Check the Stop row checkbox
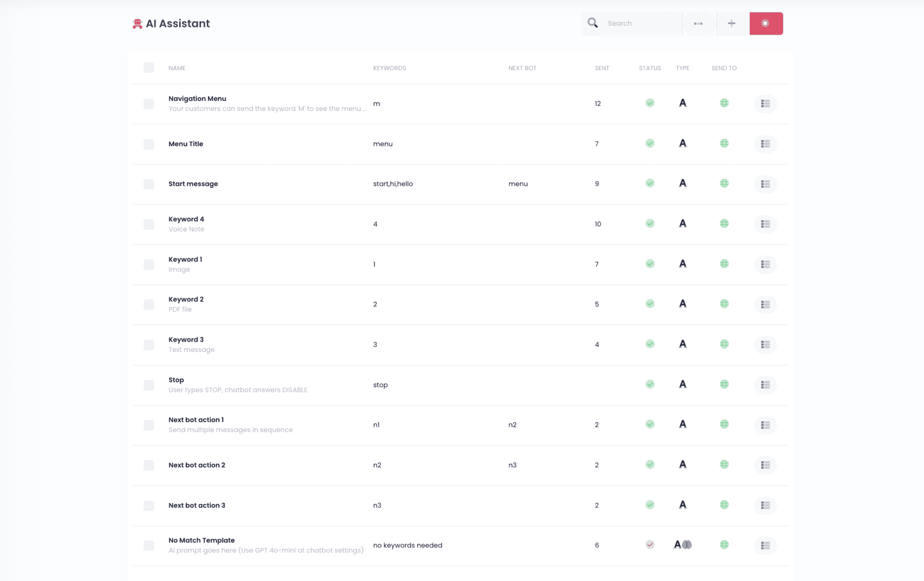Viewport: 924px width, 581px height. pyautogui.click(x=149, y=385)
